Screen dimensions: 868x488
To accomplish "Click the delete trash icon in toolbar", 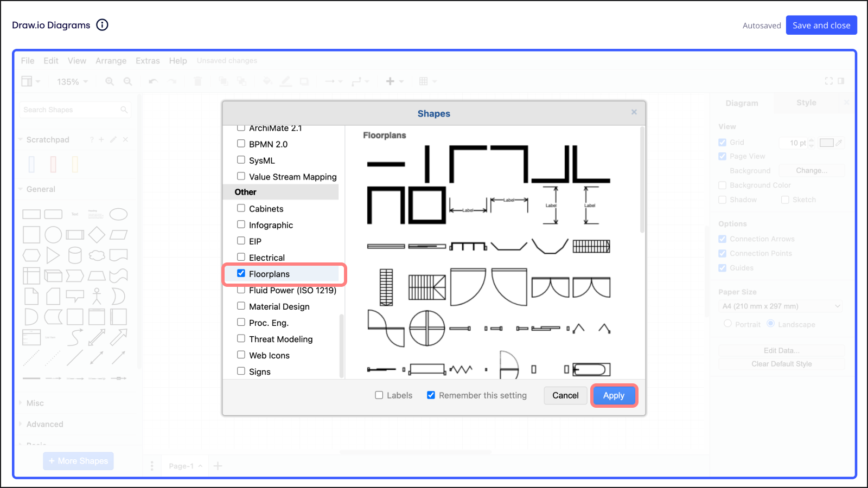I will point(197,81).
